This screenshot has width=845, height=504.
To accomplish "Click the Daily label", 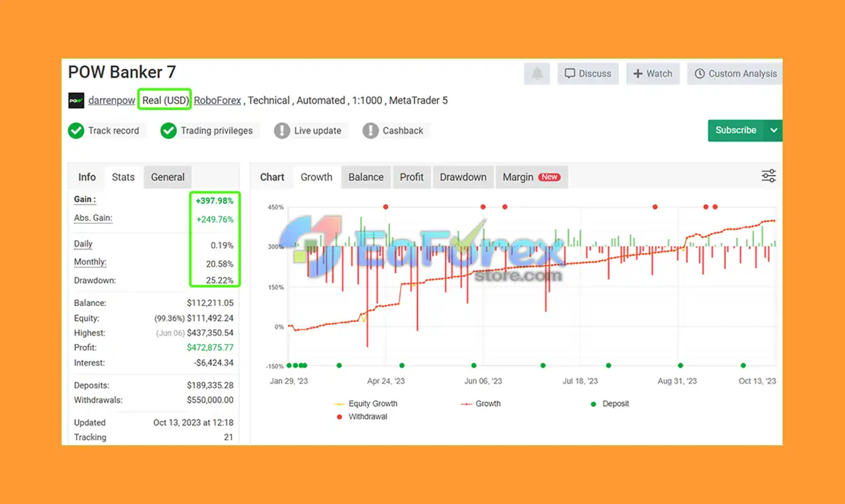I will (83, 244).
